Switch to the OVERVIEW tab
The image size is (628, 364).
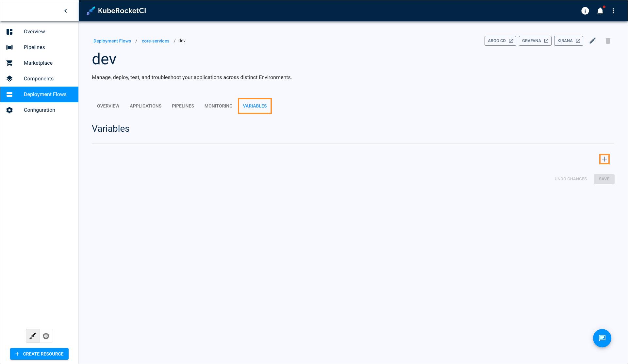[108, 106]
